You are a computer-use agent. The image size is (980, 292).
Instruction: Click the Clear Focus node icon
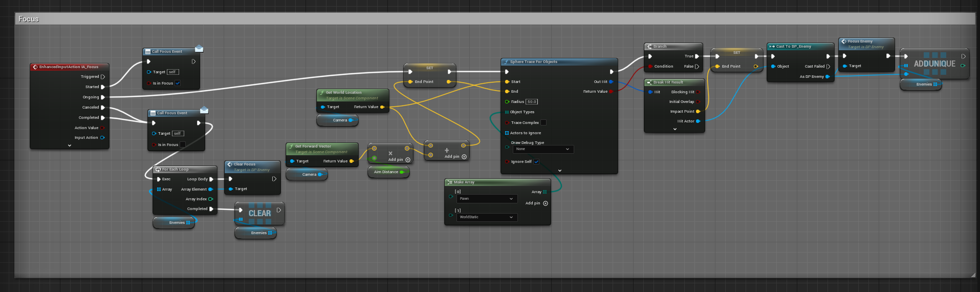(230, 164)
